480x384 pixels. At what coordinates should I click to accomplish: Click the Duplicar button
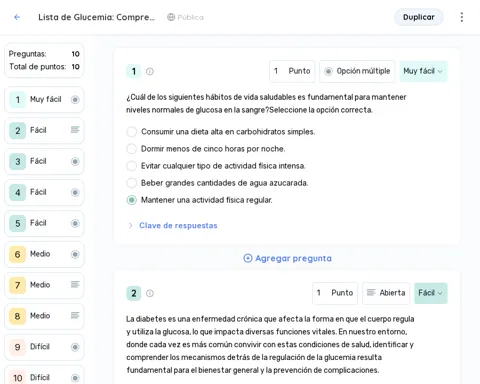click(419, 17)
